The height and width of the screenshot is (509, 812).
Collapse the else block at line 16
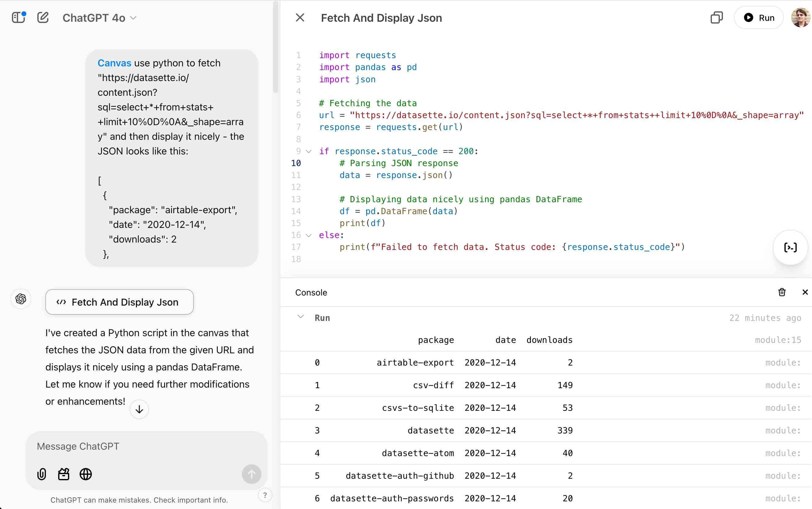tap(309, 235)
